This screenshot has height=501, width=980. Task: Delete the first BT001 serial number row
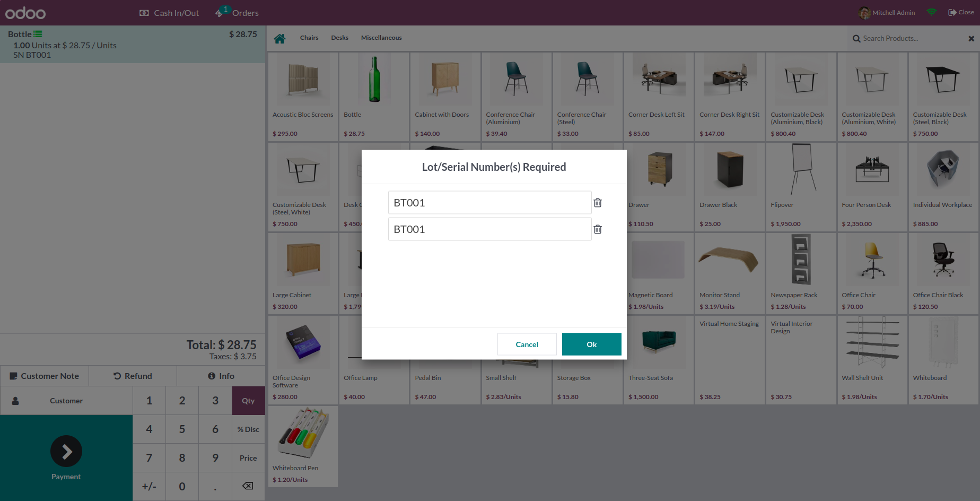coord(598,203)
